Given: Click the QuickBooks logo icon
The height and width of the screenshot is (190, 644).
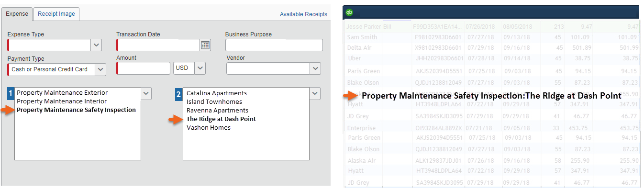Looking at the screenshot, I should pyautogui.click(x=349, y=12).
